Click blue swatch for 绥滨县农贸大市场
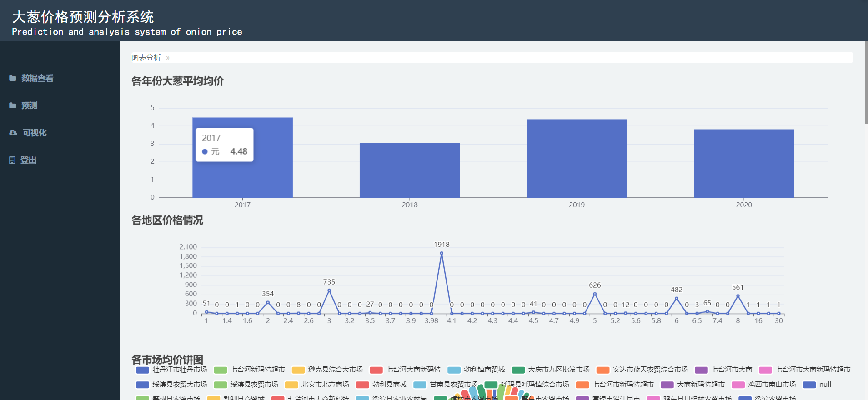This screenshot has width=868, height=400. click(x=142, y=385)
